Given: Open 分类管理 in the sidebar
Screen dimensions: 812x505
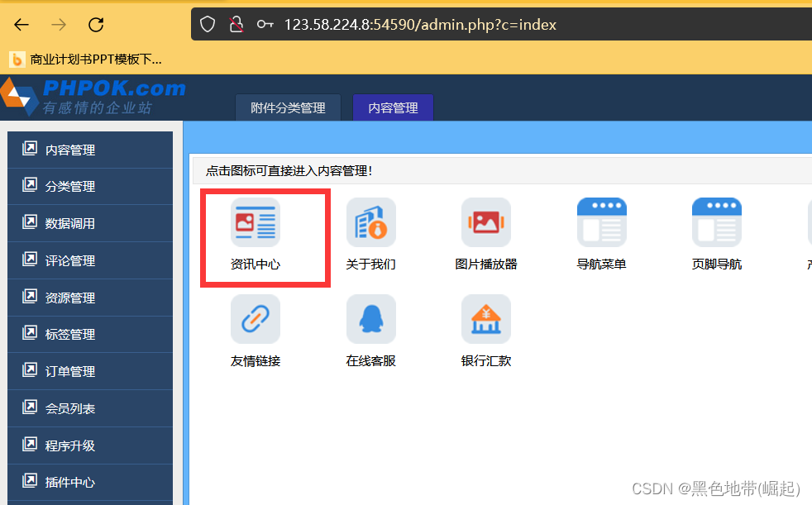Looking at the screenshot, I should [x=71, y=187].
